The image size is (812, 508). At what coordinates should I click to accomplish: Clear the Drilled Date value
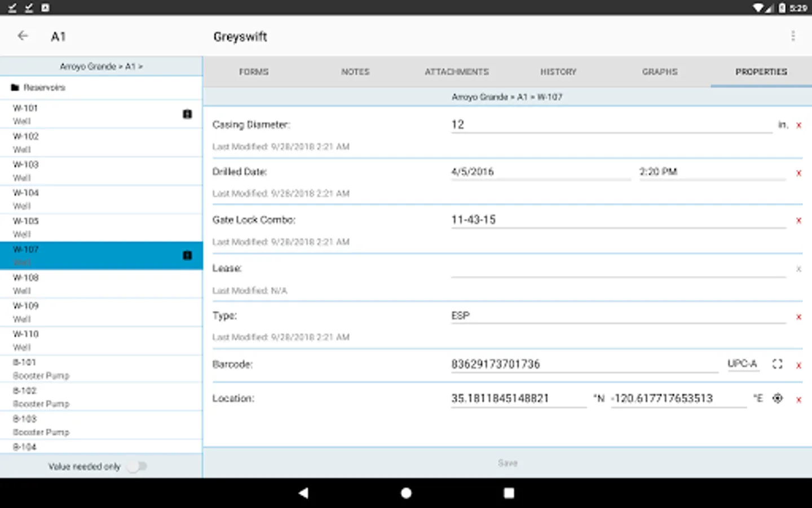tap(798, 173)
